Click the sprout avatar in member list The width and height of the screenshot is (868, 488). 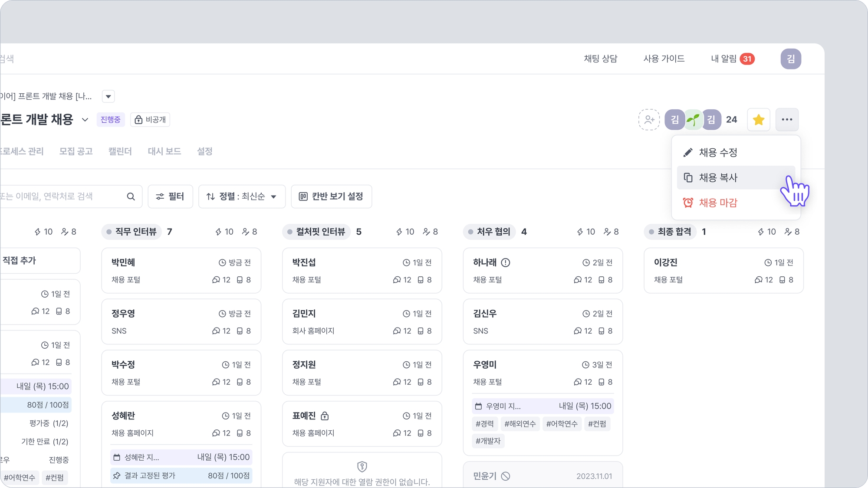coord(693,120)
